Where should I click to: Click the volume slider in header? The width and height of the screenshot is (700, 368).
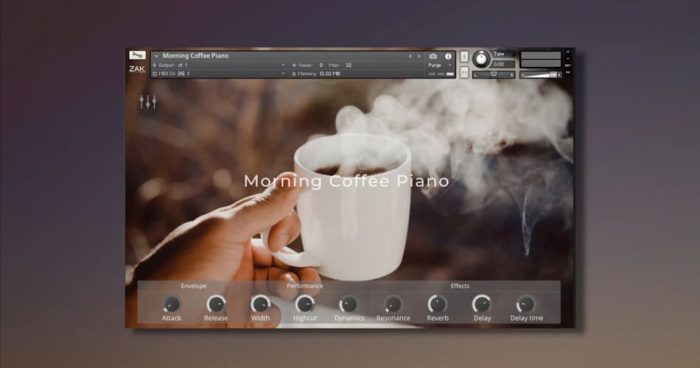(x=541, y=75)
